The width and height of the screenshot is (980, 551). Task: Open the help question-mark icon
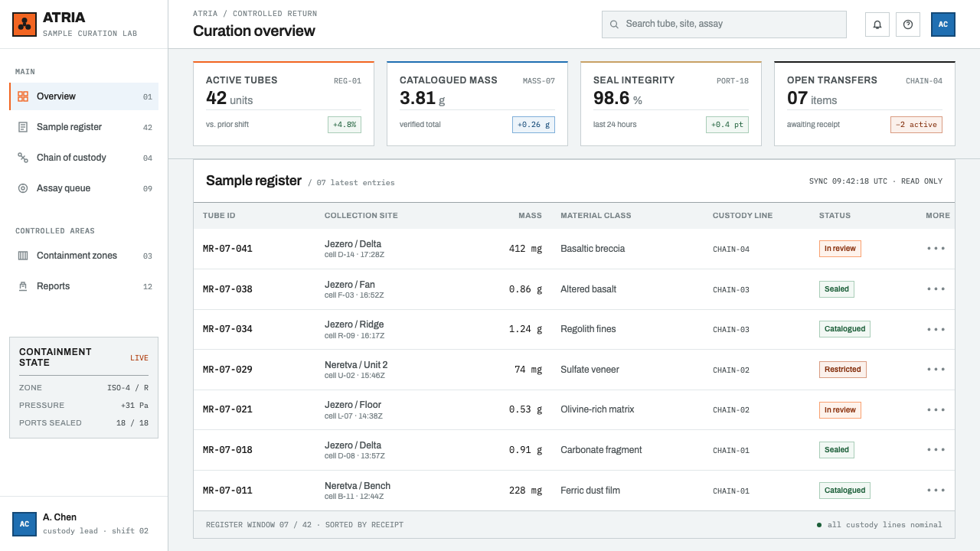pos(908,24)
